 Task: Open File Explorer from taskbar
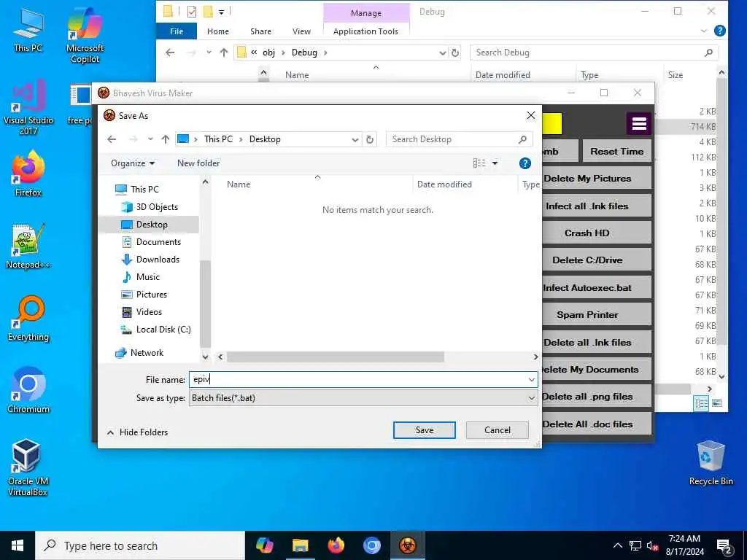(300, 545)
